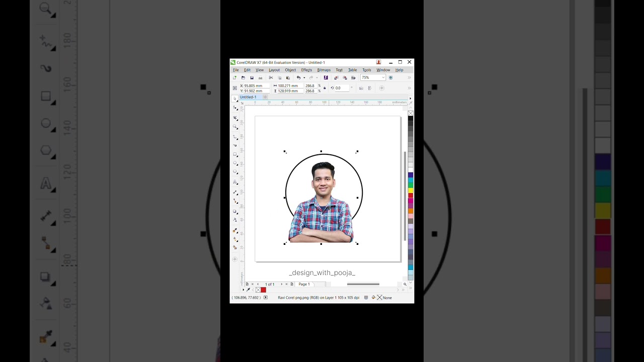The width and height of the screenshot is (644, 362).
Task: Click the object origin grid icon
Action: click(234, 88)
